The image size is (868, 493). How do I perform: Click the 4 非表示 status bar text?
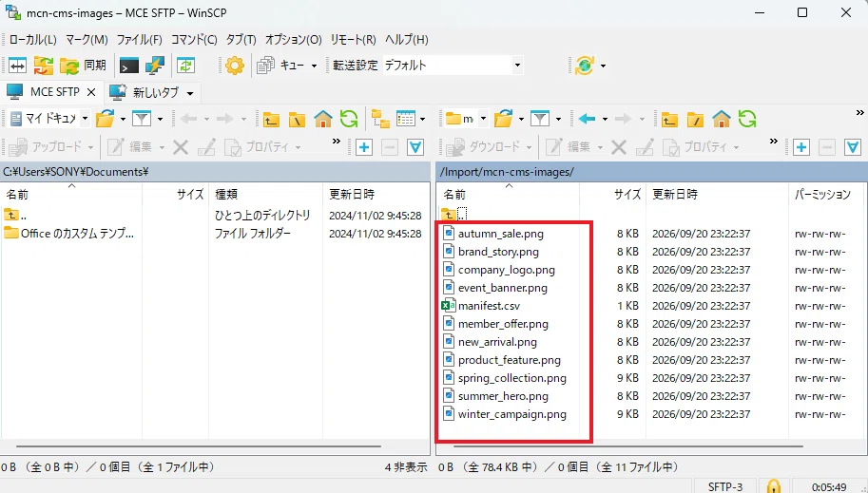(406, 467)
